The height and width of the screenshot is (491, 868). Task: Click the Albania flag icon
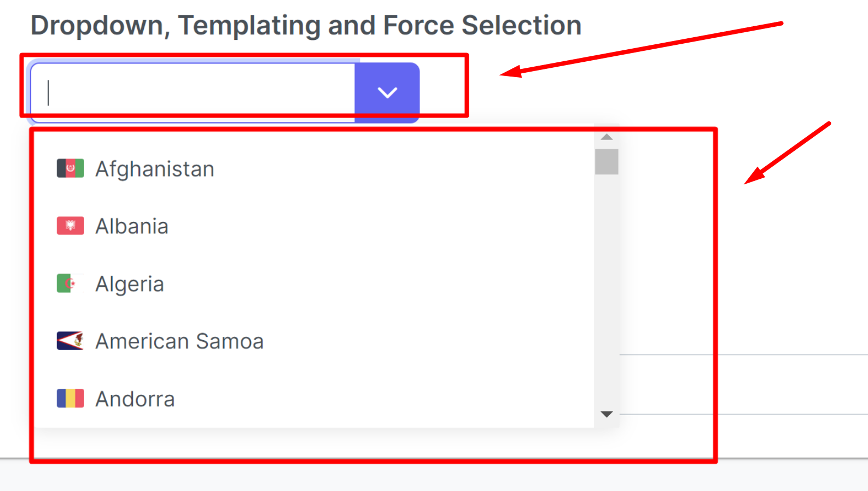(70, 225)
